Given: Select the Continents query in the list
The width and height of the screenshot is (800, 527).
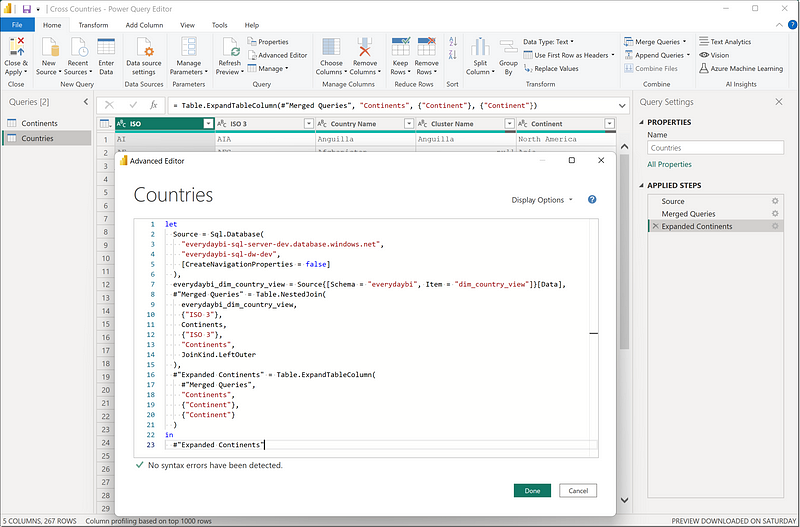Looking at the screenshot, I should [x=39, y=123].
